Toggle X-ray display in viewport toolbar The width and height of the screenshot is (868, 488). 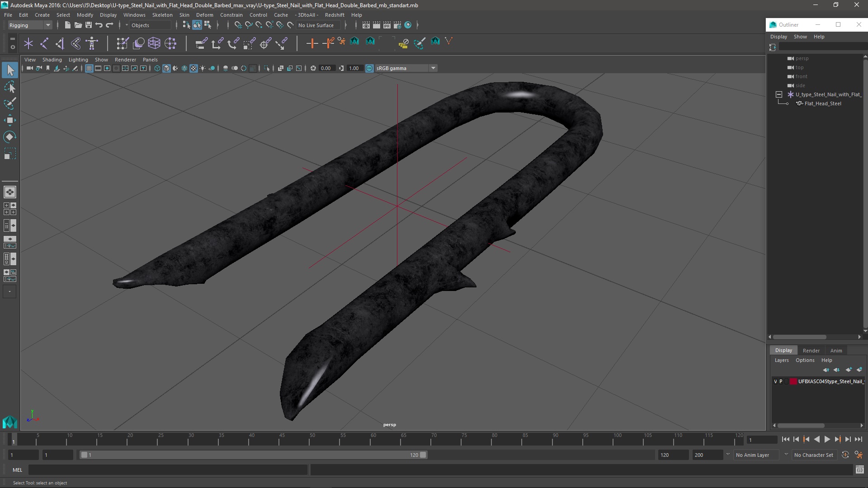[280, 68]
